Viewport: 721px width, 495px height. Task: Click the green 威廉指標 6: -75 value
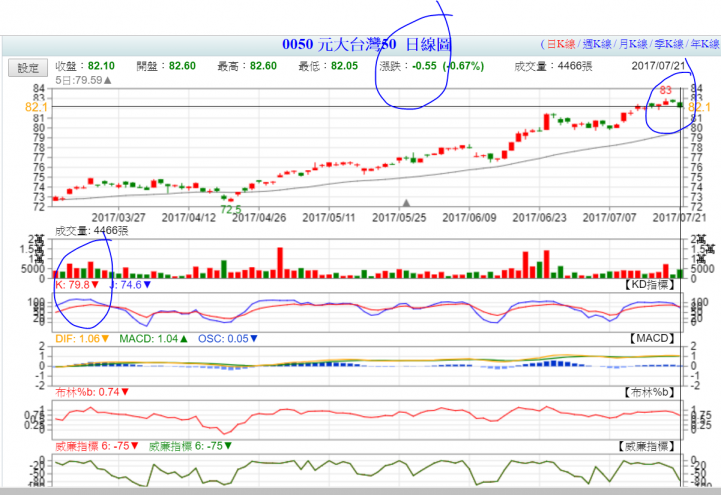click(190, 446)
